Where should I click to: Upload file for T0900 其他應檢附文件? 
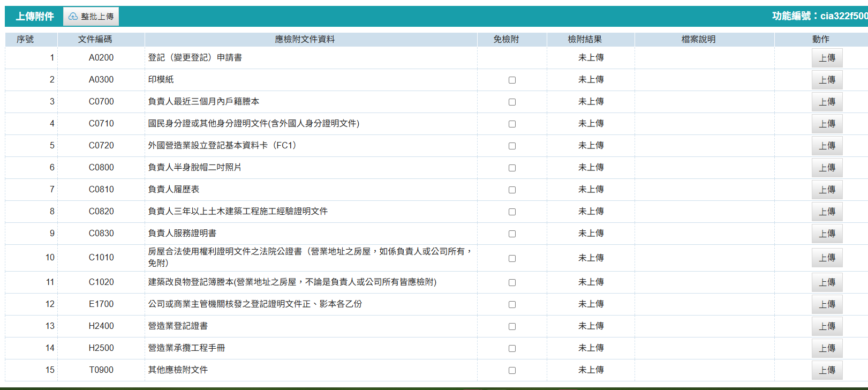pyautogui.click(x=827, y=370)
